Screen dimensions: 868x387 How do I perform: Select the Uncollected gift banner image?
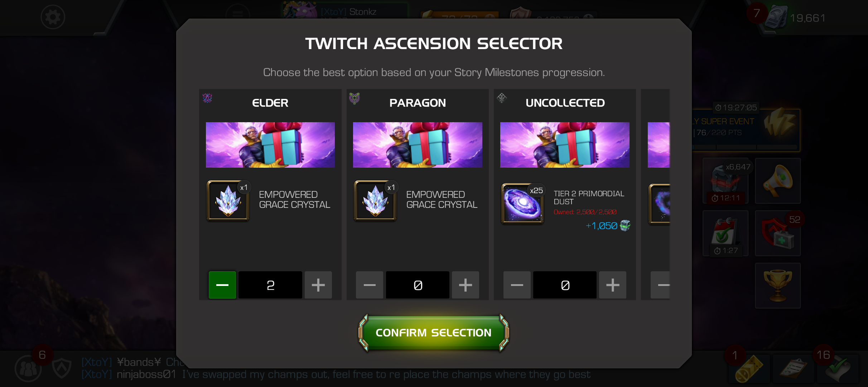point(565,145)
